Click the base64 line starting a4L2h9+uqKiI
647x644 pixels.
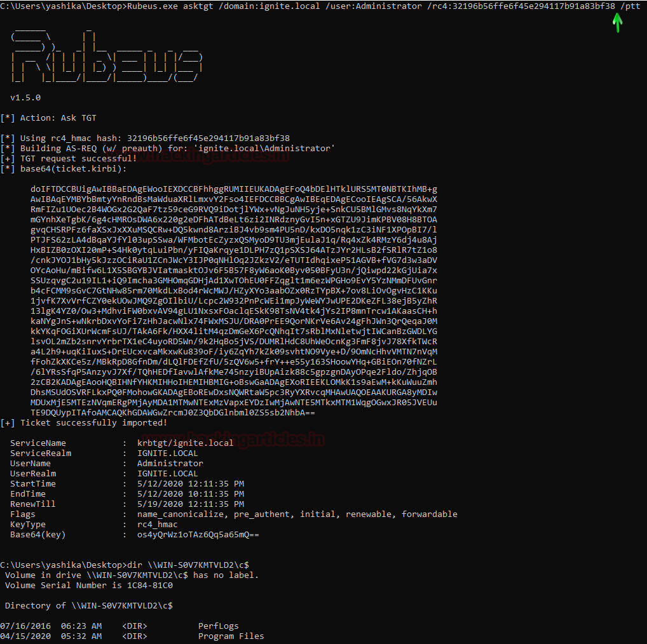click(x=234, y=352)
